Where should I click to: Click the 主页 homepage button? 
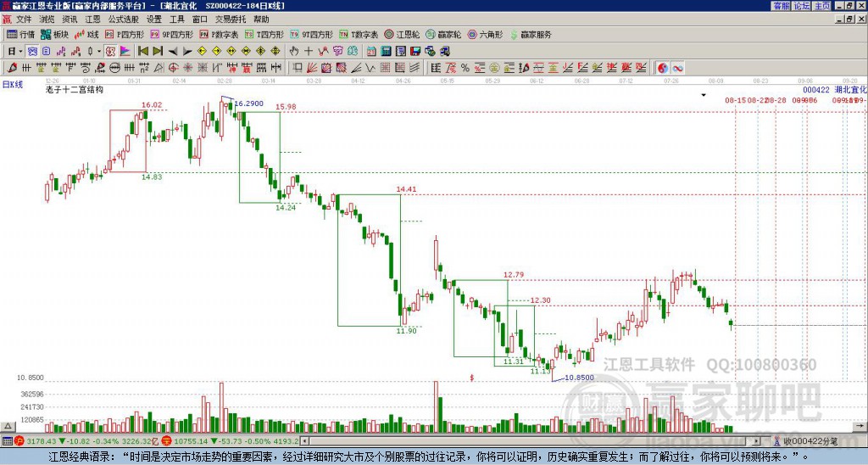822,6
